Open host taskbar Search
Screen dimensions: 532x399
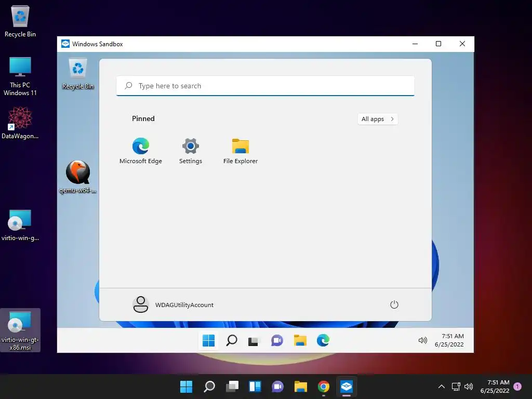[x=209, y=387]
